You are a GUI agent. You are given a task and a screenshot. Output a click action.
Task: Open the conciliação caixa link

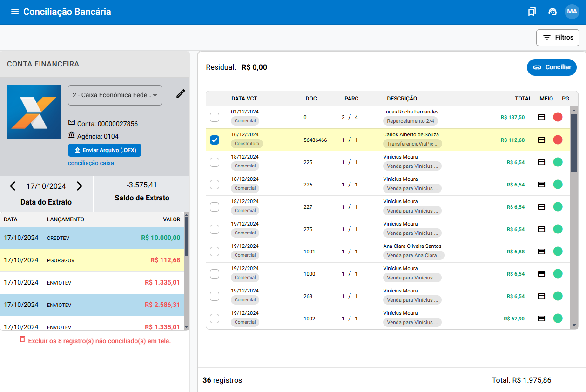(91, 163)
